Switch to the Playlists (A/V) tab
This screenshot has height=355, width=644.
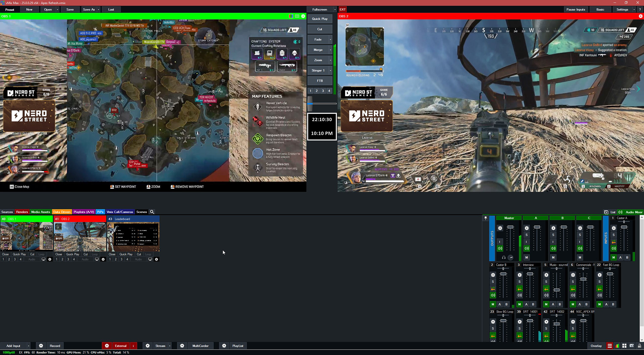(84, 212)
